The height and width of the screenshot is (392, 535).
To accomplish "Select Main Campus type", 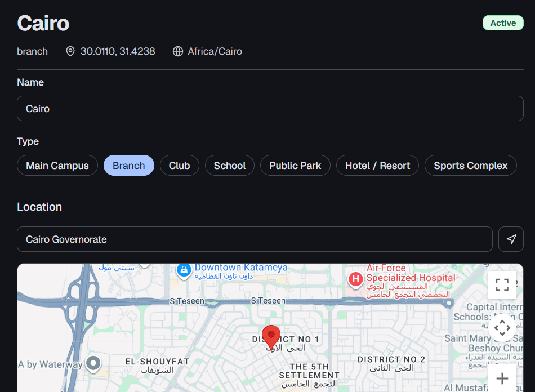I will [x=57, y=166].
